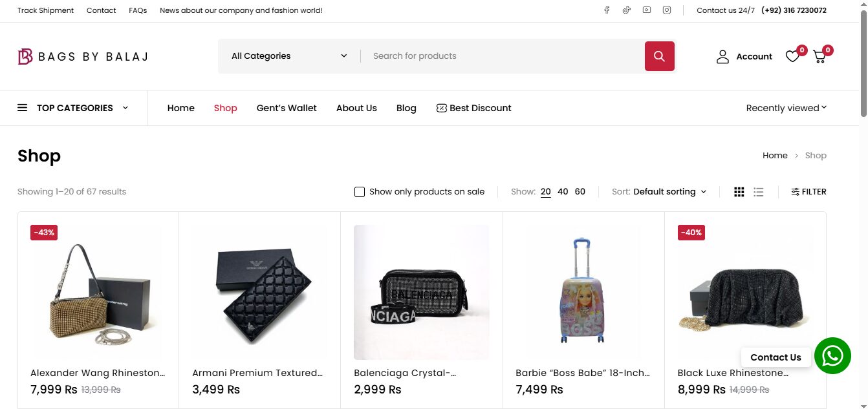Go to Gent's Wallet menu item
The width and height of the screenshot is (868, 409).
287,108
